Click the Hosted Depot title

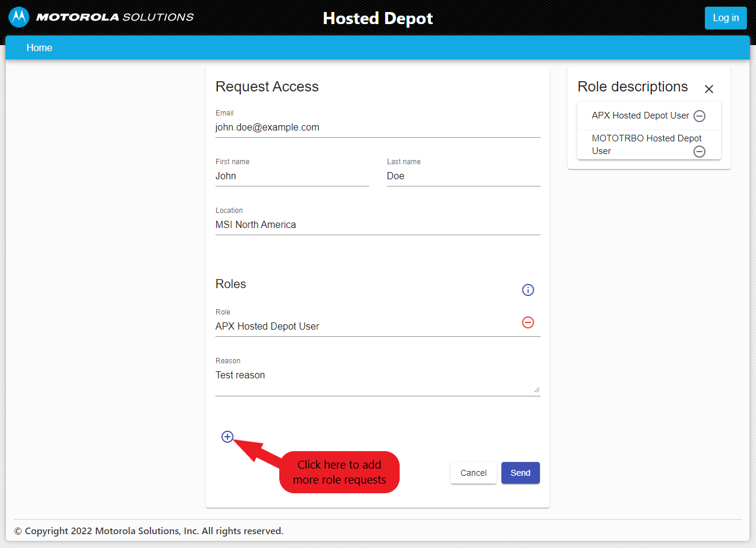coord(378,18)
